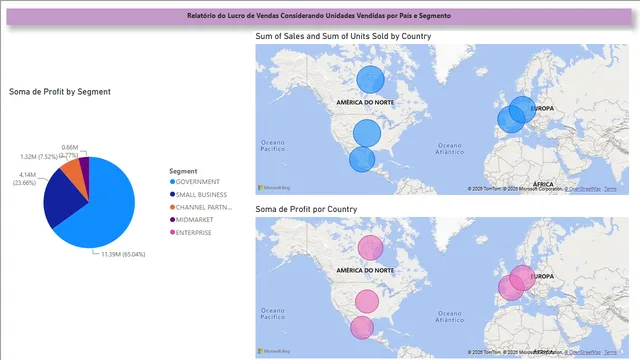This screenshot has width=640, height=360.
Task: Click MIDMARKET in the Segment legend
Action: tap(191, 220)
